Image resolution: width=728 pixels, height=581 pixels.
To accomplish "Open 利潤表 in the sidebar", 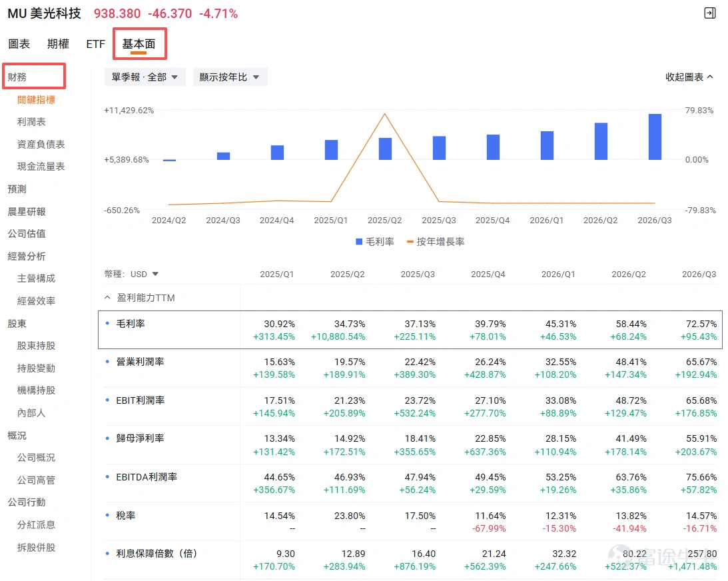I will click(31, 122).
